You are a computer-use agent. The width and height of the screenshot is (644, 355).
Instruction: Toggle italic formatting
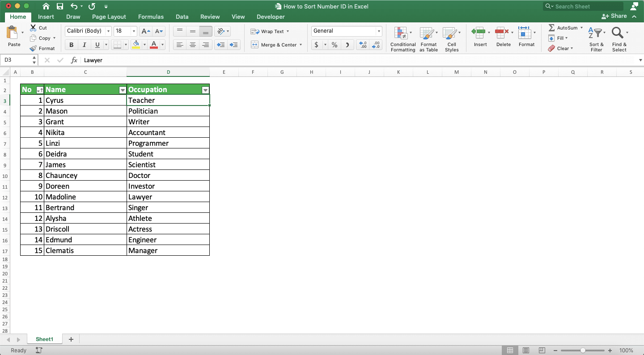point(84,45)
